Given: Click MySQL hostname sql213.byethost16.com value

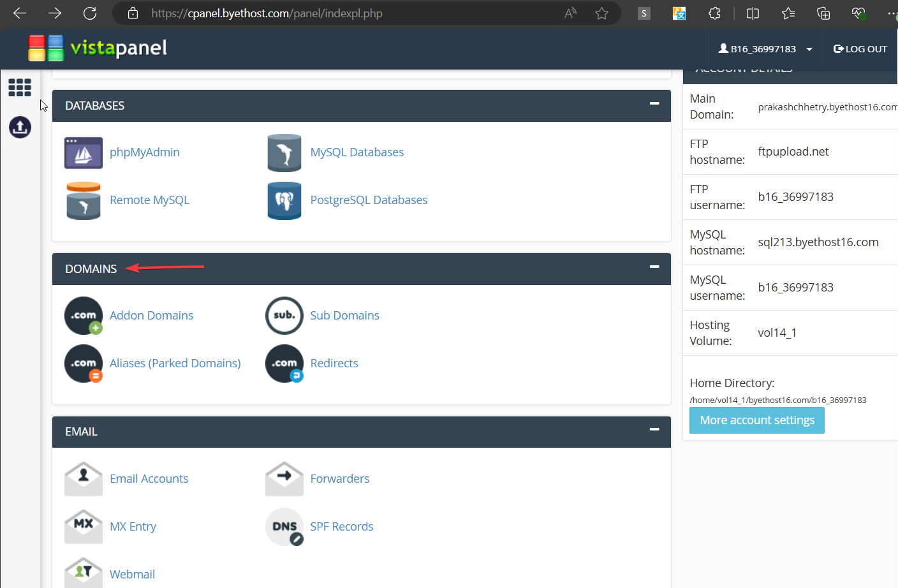Looking at the screenshot, I should point(818,242).
